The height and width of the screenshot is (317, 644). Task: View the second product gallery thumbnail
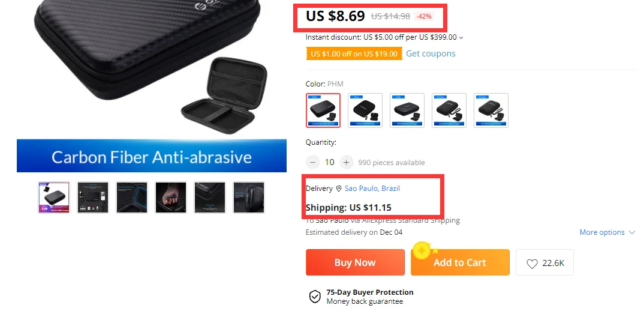click(93, 198)
